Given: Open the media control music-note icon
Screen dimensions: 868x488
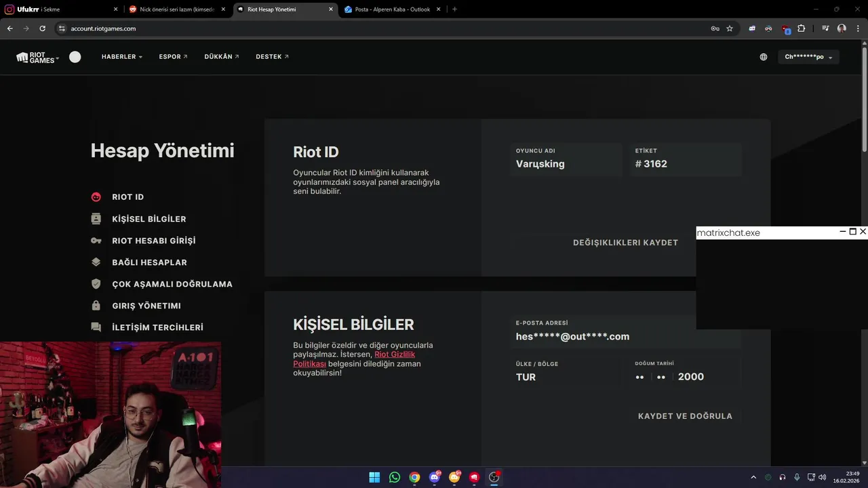Looking at the screenshot, I should [825, 28].
